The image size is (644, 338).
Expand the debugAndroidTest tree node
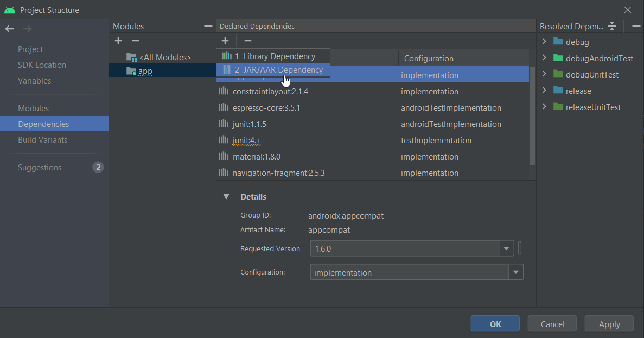[x=544, y=58]
